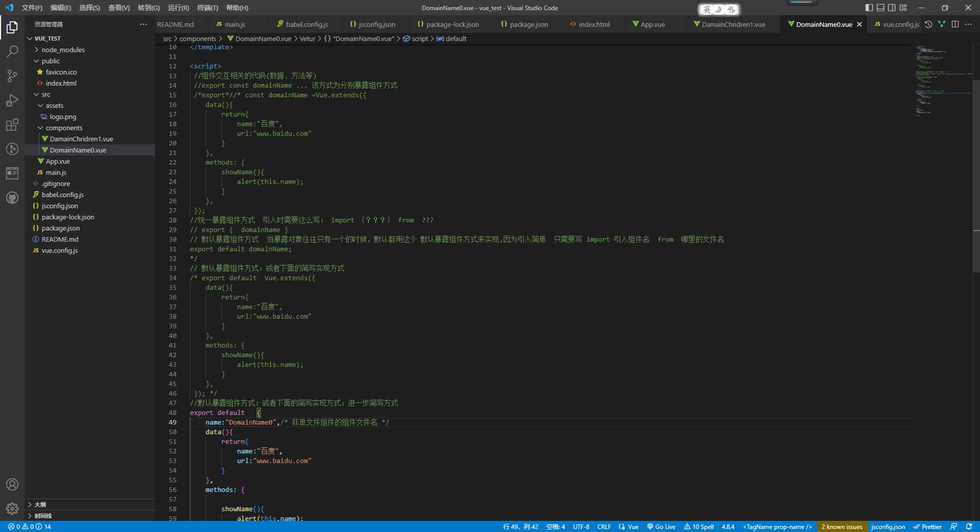Close the DomainName0.vue tab
Image resolution: width=980 pixels, height=532 pixels.
tap(860, 24)
